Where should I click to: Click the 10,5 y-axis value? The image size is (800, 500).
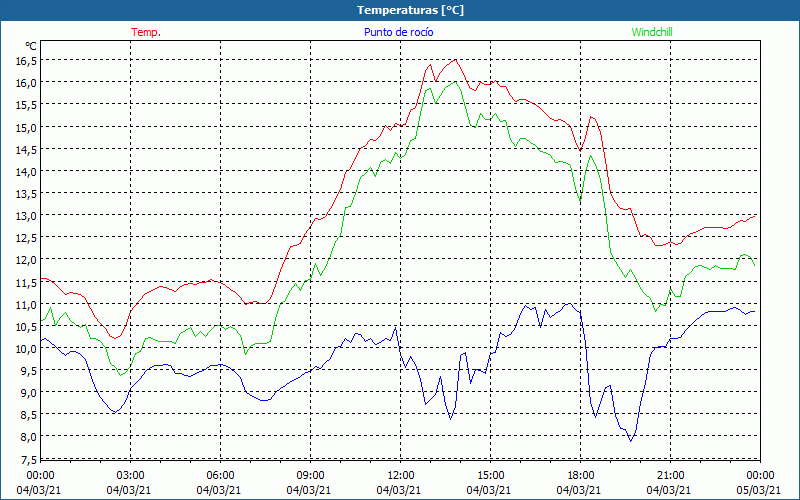point(26,326)
